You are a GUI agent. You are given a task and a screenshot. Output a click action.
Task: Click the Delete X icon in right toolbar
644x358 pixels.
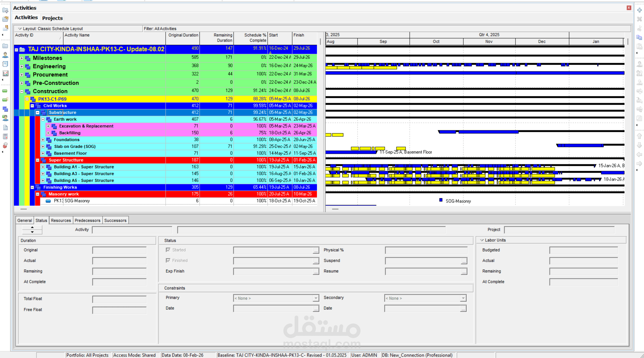(x=639, y=19)
